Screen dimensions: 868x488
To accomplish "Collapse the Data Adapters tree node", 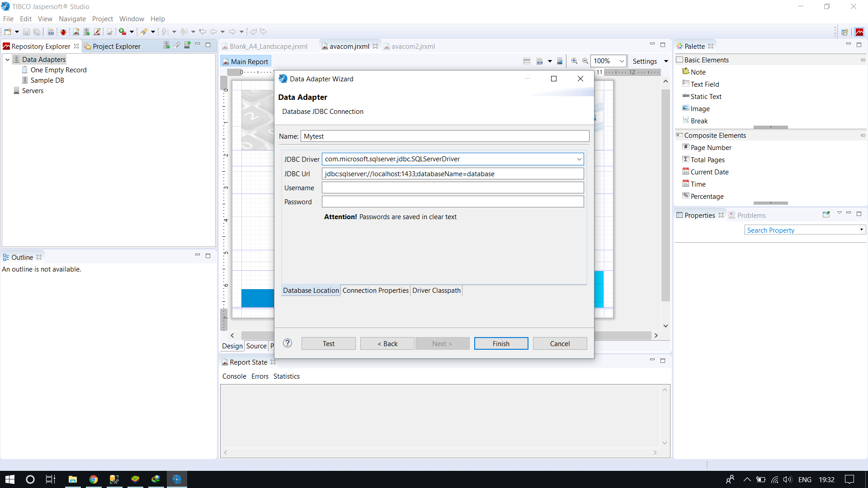I will (x=7, y=60).
